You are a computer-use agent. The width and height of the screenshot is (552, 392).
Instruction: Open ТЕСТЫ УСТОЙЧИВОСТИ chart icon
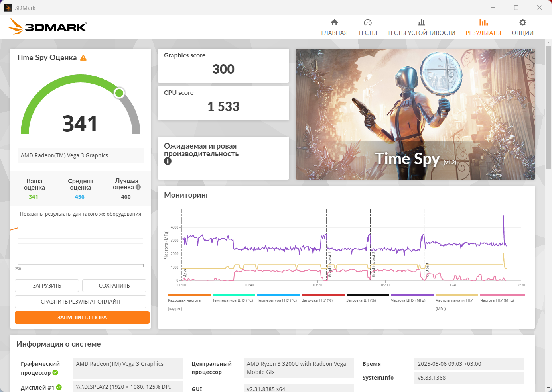point(421,22)
